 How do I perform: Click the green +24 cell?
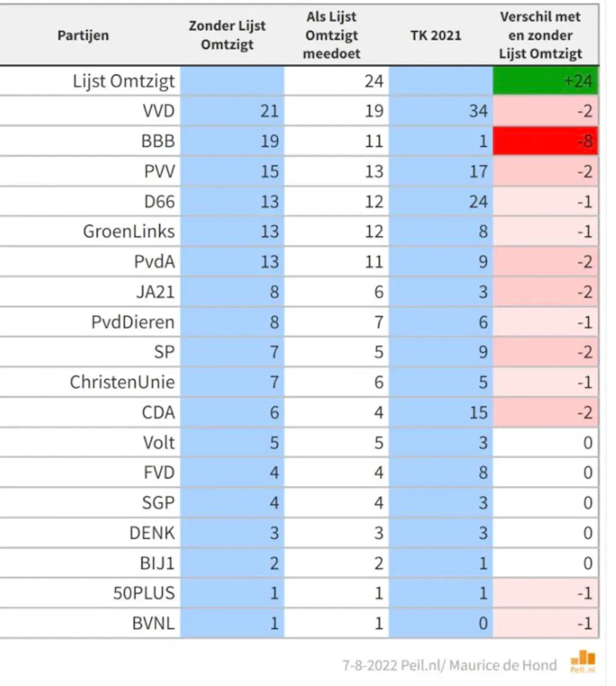point(546,81)
